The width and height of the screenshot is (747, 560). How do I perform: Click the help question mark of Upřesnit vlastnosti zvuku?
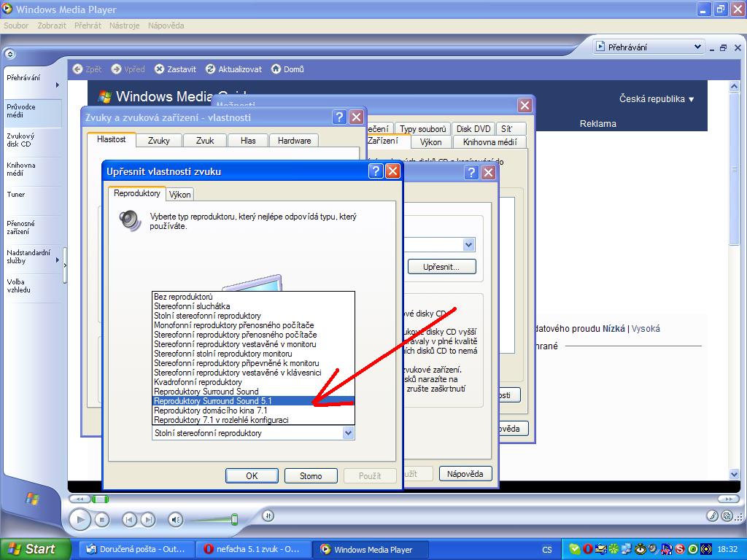coord(376,171)
